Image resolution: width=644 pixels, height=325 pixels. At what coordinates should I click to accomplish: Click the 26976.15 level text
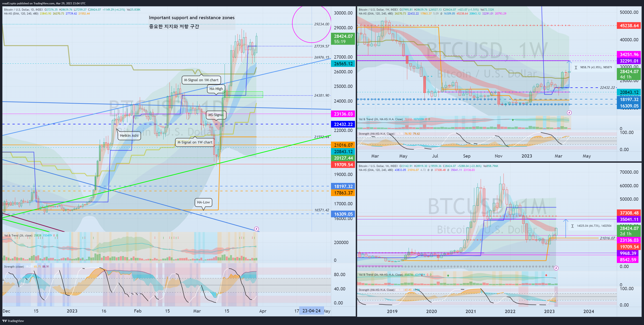[x=322, y=57]
